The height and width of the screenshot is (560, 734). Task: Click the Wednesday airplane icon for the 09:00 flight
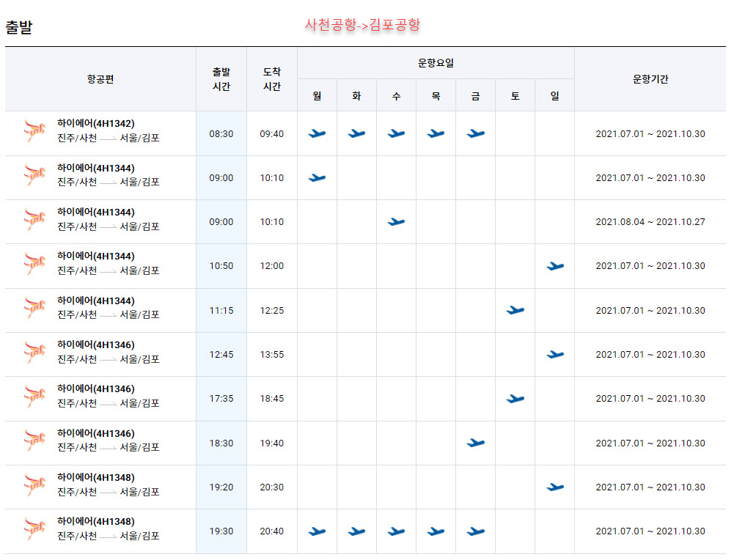396,222
